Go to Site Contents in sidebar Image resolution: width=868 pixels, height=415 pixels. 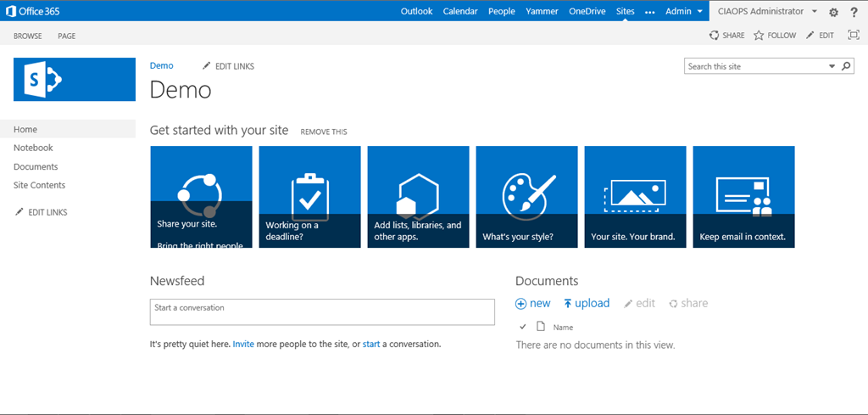coord(39,185)
